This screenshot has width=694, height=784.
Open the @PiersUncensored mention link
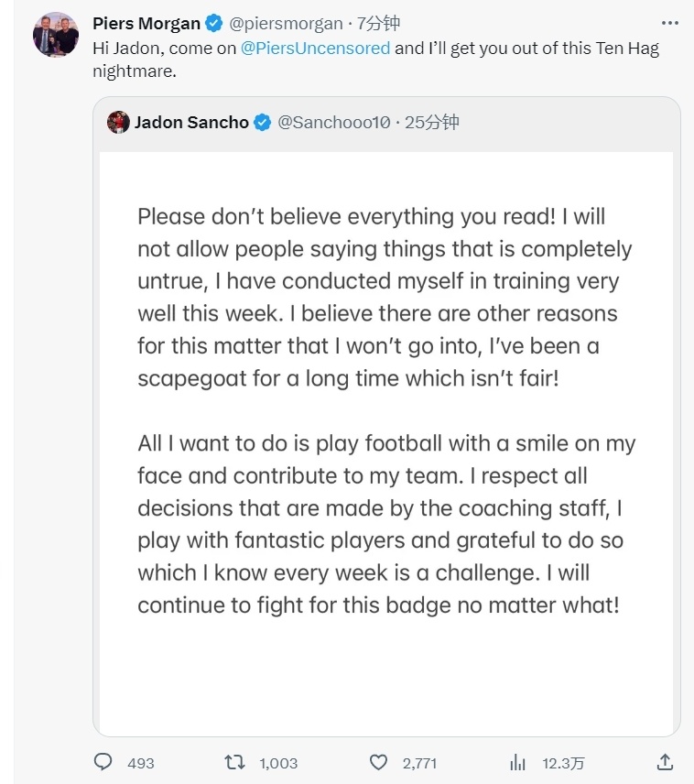pyautogui.click(x=315, y=49)
